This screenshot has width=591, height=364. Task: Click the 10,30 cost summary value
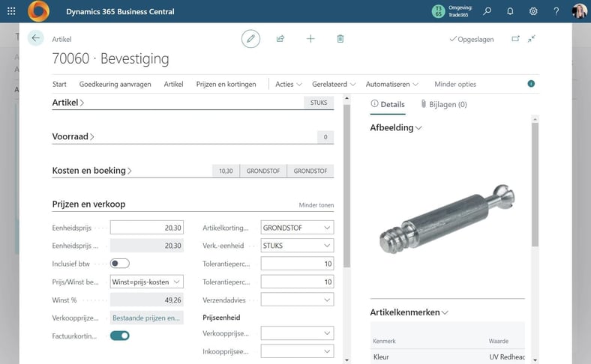click(226, 171)
